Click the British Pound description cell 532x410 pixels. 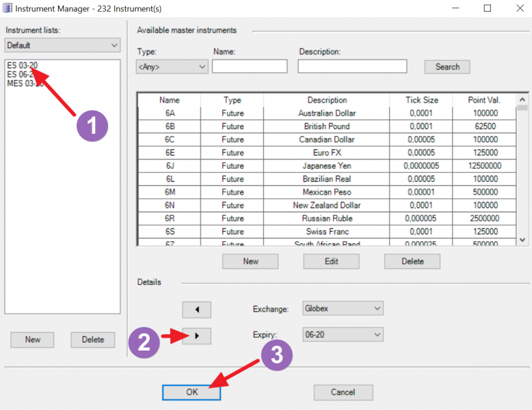point(327,126)
